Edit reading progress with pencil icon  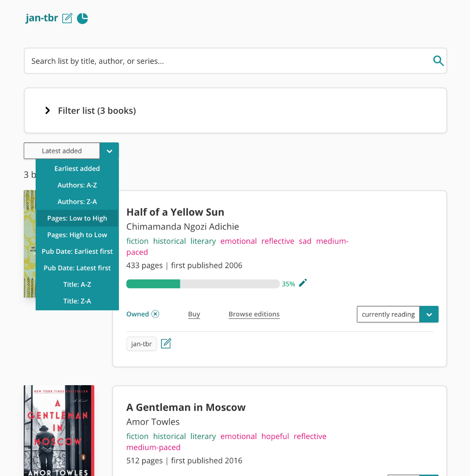click(x=303, y=283)
